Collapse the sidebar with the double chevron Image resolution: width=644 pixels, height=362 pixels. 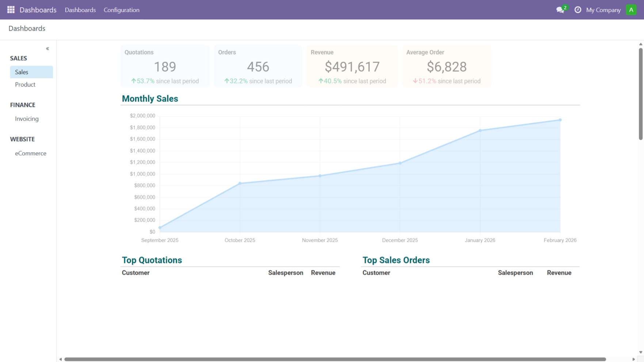[x=47, y=49]
